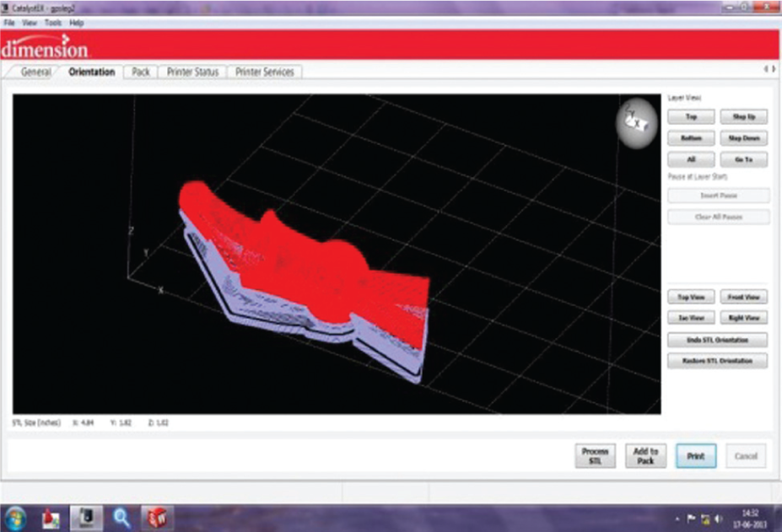The height and width of the screenshot is (532, 782).
Task: Open the PDF reader taskbar icon
Action: coord(51,519)
